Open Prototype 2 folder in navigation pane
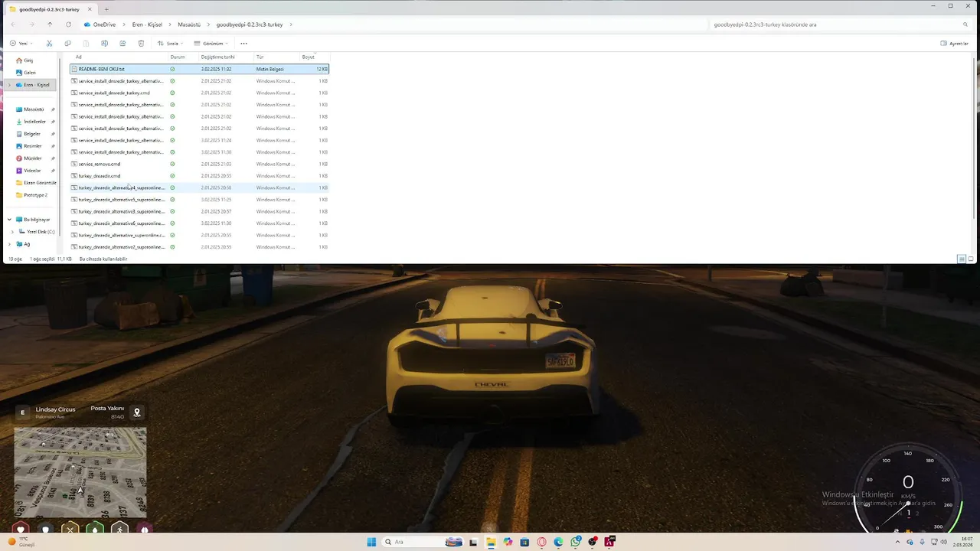Viewport: 980px width, 551px height. tap(35, 195)
